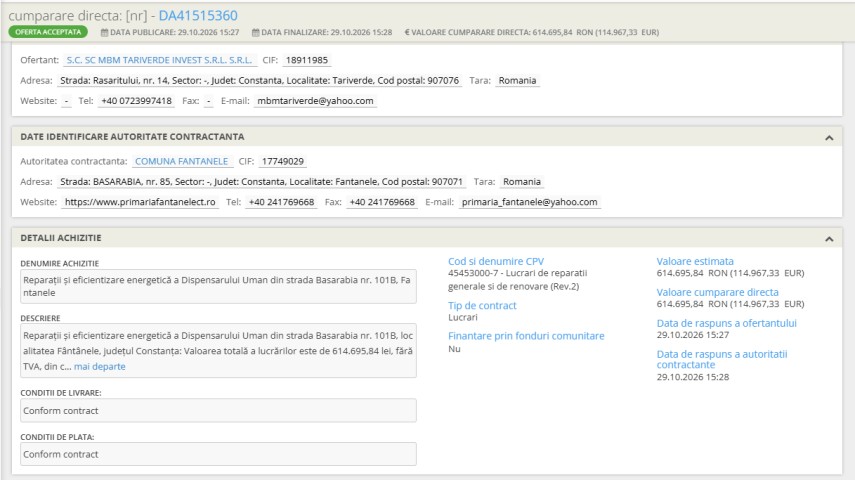The image size is (855, 480).
Task: Select the email primaria_fantanele@yahoo.com
Action: click(x=529, y=202)
